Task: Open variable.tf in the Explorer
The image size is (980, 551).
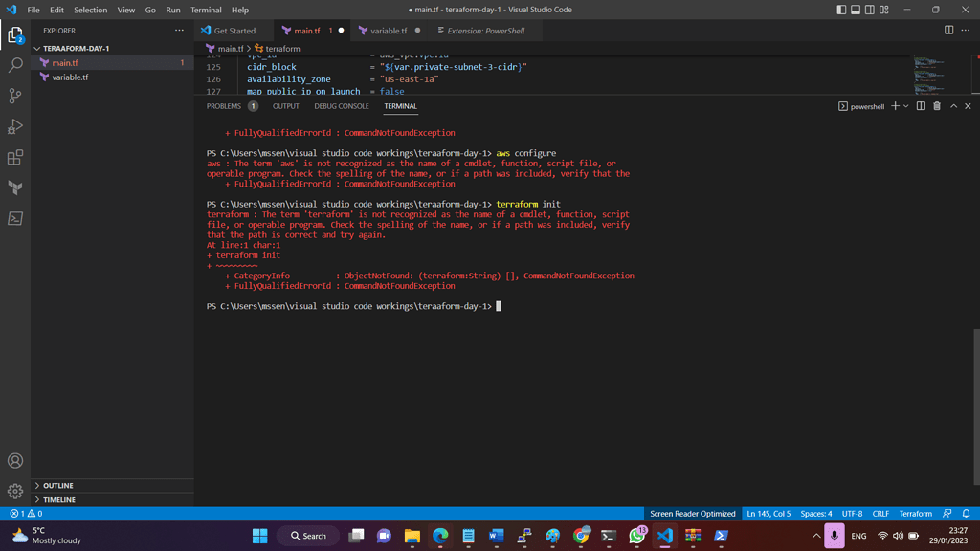Action: [x=70, y=77]
